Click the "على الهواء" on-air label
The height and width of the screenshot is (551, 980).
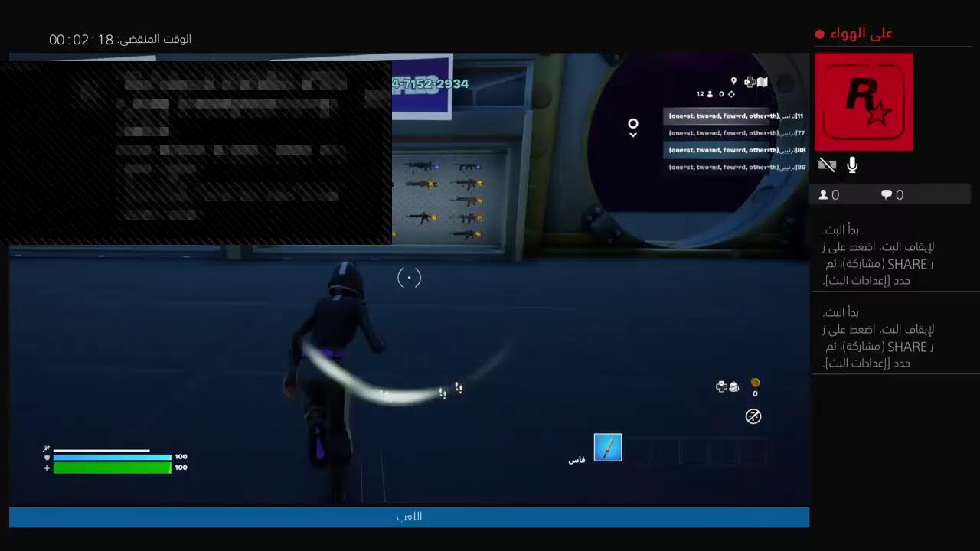pyautogui.click(x=861, y=33)
